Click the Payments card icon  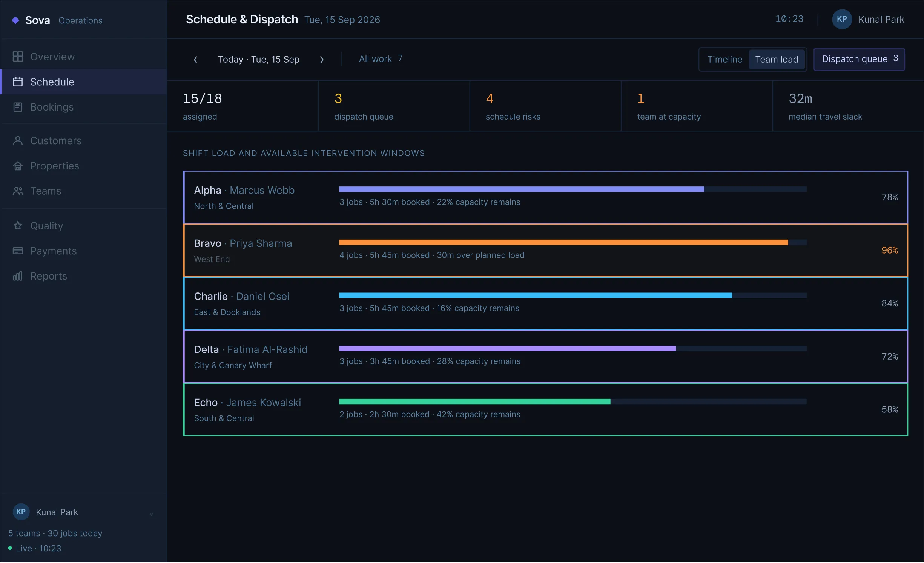click(18, 251)
